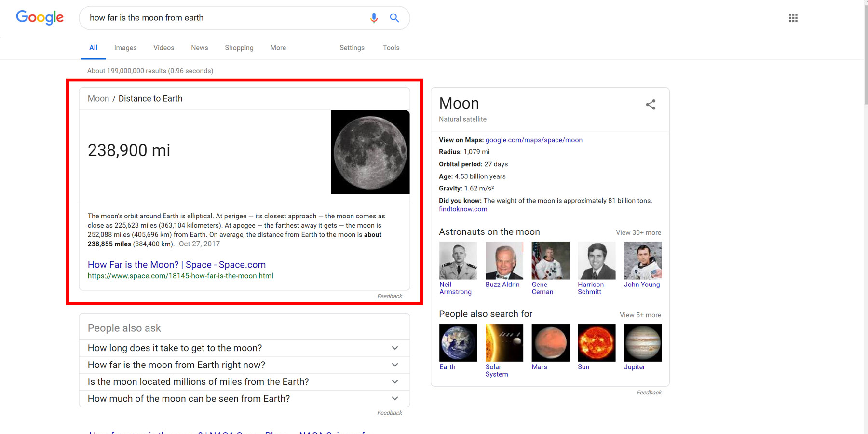Switch to the Shopping tab
Image resolution: width=868 pixels, height=434 pixels.
239,48
